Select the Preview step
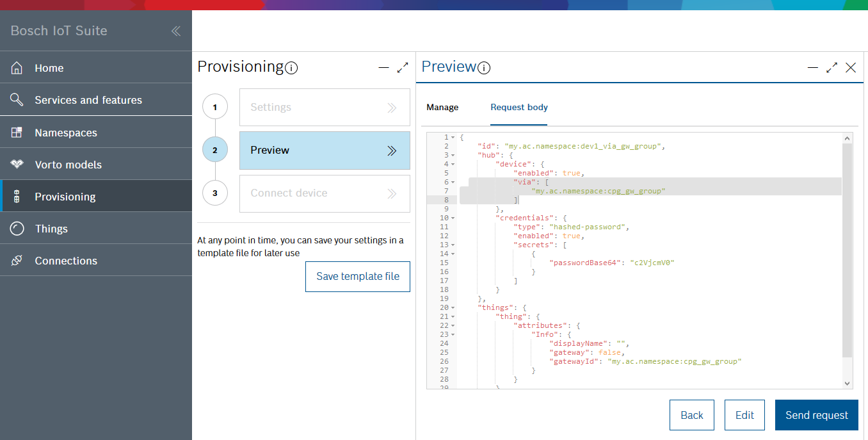 pos(325,151)
